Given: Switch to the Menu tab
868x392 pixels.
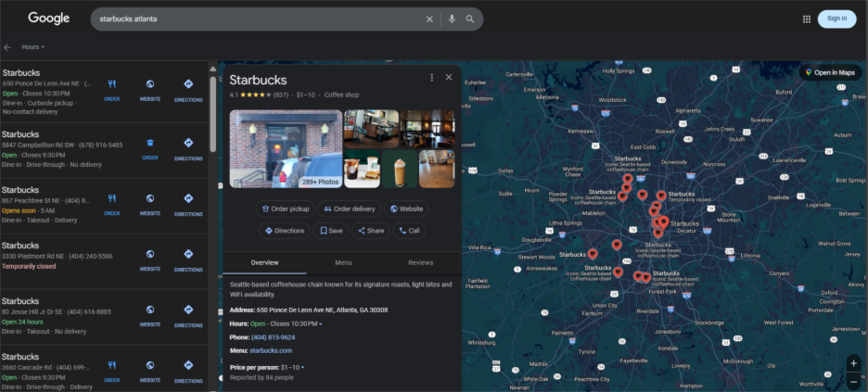Looking at the screenshot, I should pos(343,262).
